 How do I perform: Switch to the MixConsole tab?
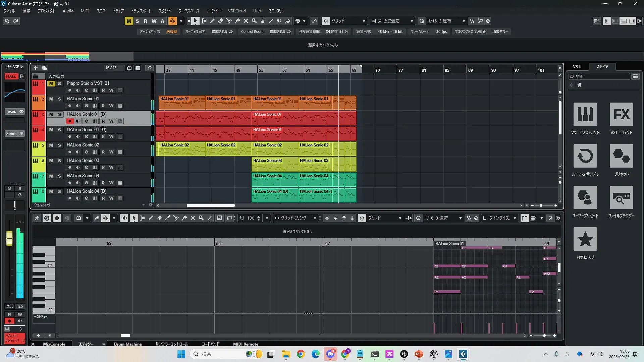click(x=54, y=344)
